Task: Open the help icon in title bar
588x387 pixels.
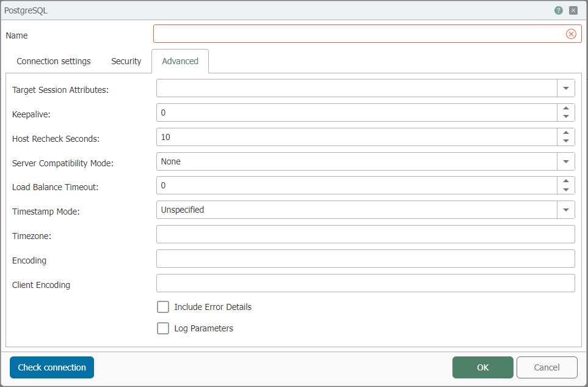Action: [558, 10]
